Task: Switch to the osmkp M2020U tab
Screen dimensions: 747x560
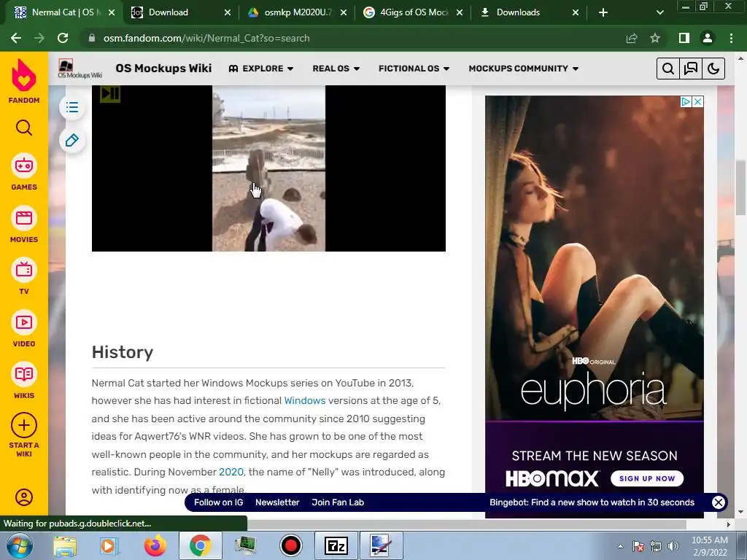Action: 298,12
